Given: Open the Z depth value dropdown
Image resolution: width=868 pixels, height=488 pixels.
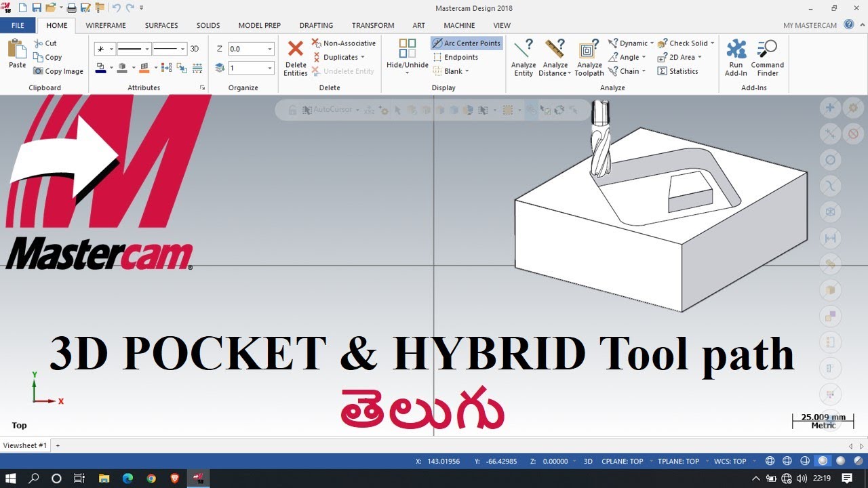Looking at the screenshot, I should pos(270,49).
